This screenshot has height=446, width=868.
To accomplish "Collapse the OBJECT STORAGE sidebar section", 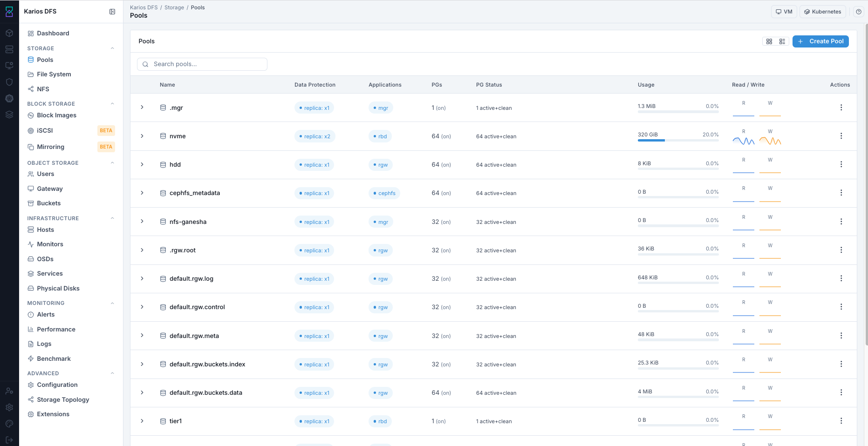I will 112,163.
